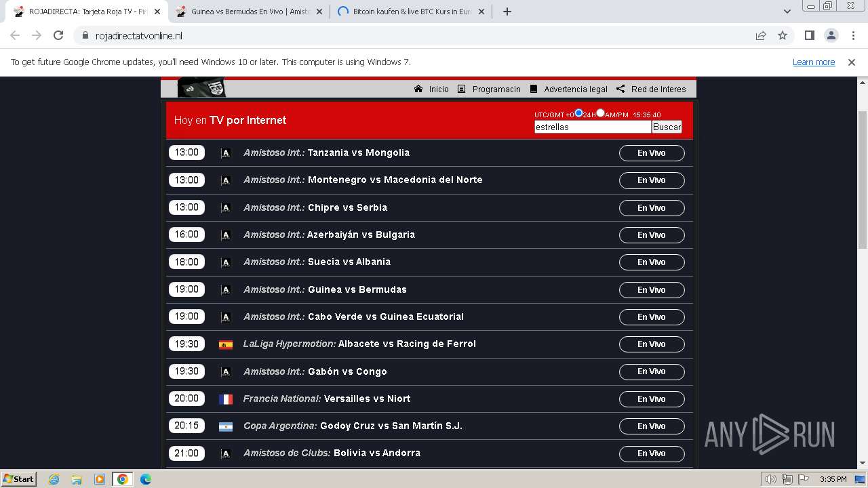The image size is (868, 488).
Task: Click the site logo image
Action: [x=201, y=88]
